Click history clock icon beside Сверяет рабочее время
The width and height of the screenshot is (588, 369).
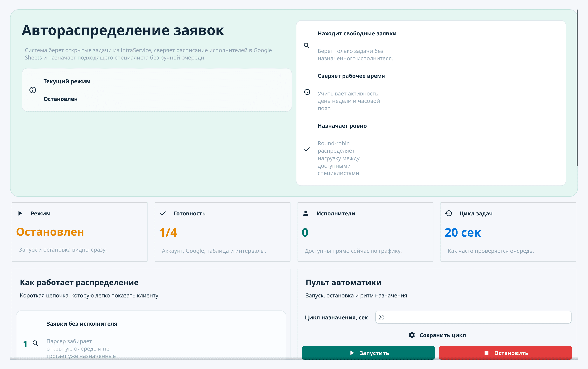tap(307, 92)
